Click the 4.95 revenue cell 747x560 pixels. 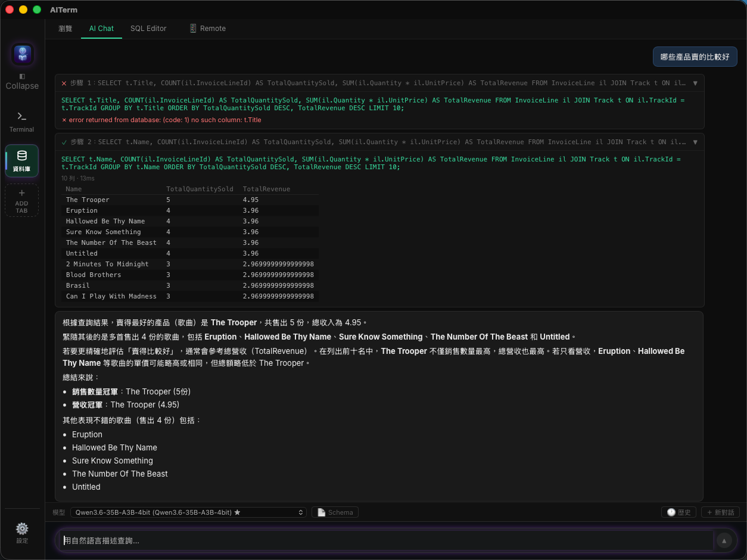pyautogui.click(x=251, y=200)
